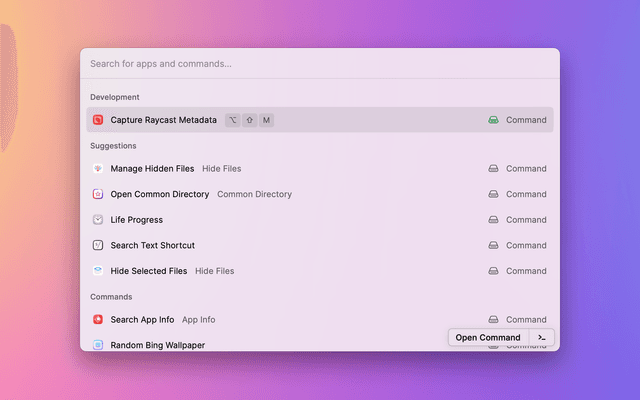The image size is (640, 400).
Task: Click the Open Common Directory icon
Action: click(98, 194)
